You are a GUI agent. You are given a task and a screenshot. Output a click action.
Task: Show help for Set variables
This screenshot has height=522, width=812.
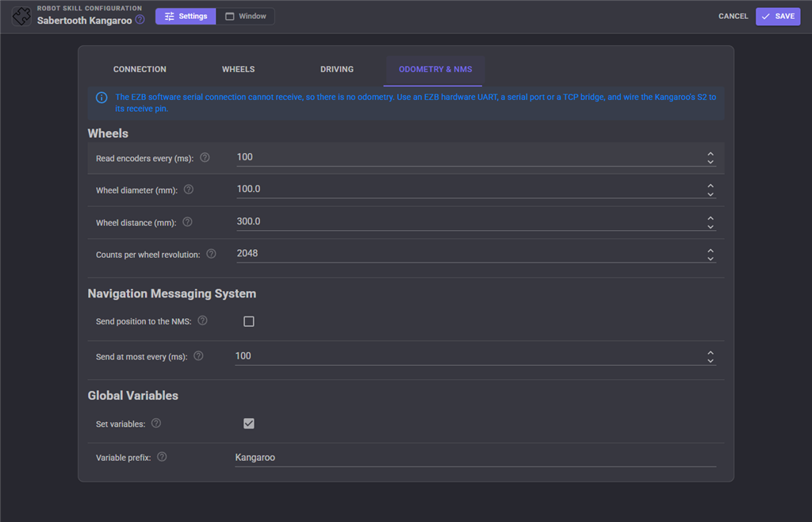156,423
